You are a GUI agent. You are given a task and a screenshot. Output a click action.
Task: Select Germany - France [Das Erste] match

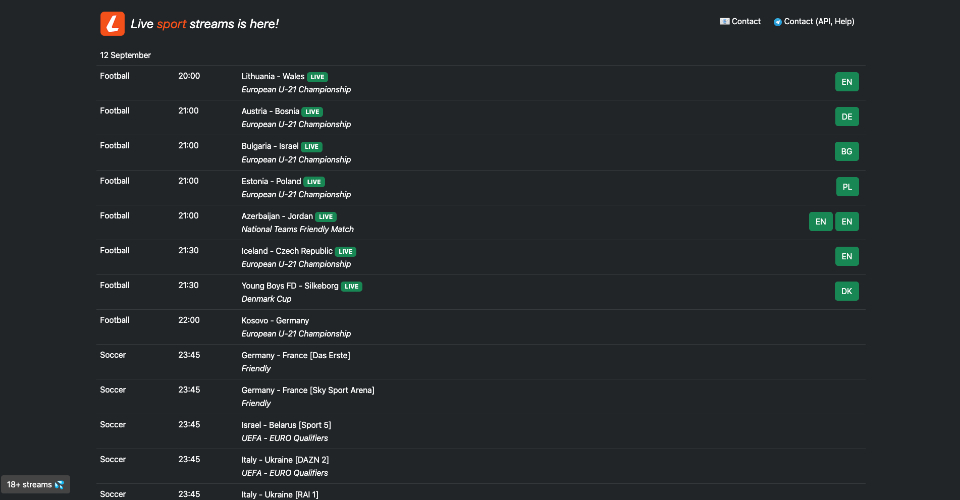point(296,356)
